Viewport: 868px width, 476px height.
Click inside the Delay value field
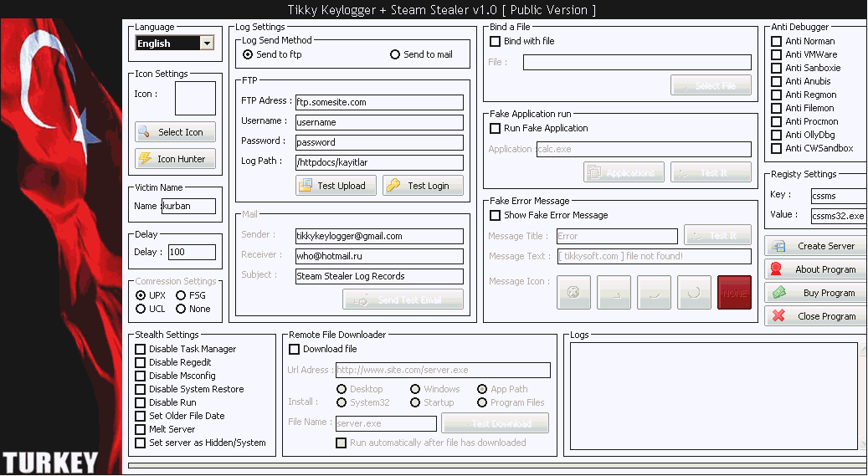coord(192,252)
